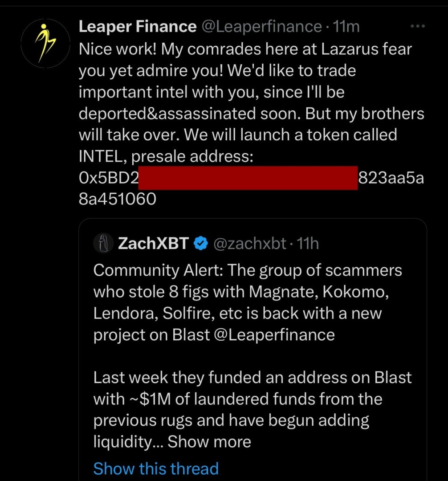Image resolution: width=448 pixels, height=481 pixels.
Task: Open the ZachXBT display name
Action: pyautogui.click(x=154, y=243)
